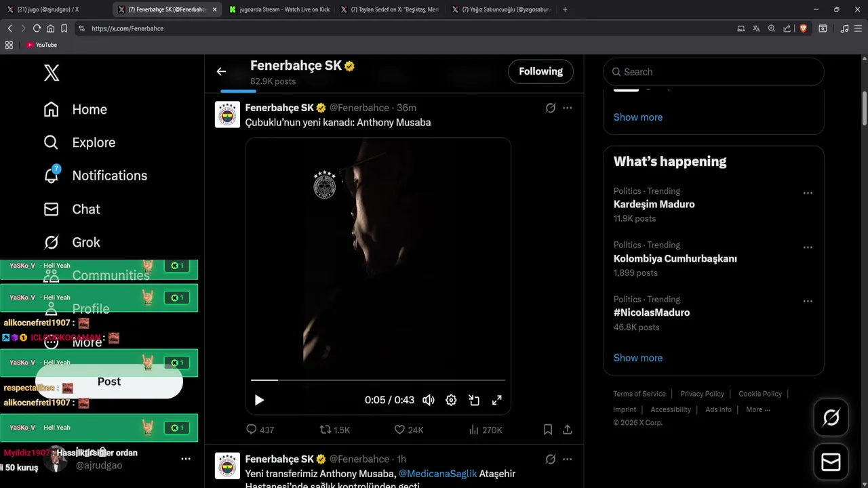Focus the X Search input field

coord(713,72)
